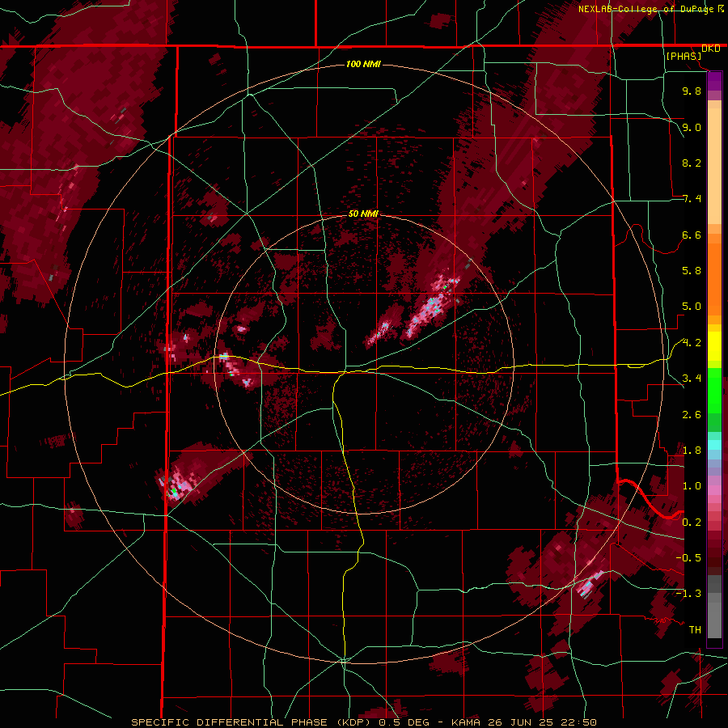Click the "5.8" legend value

pyautogui.click(x=692, y=271)
